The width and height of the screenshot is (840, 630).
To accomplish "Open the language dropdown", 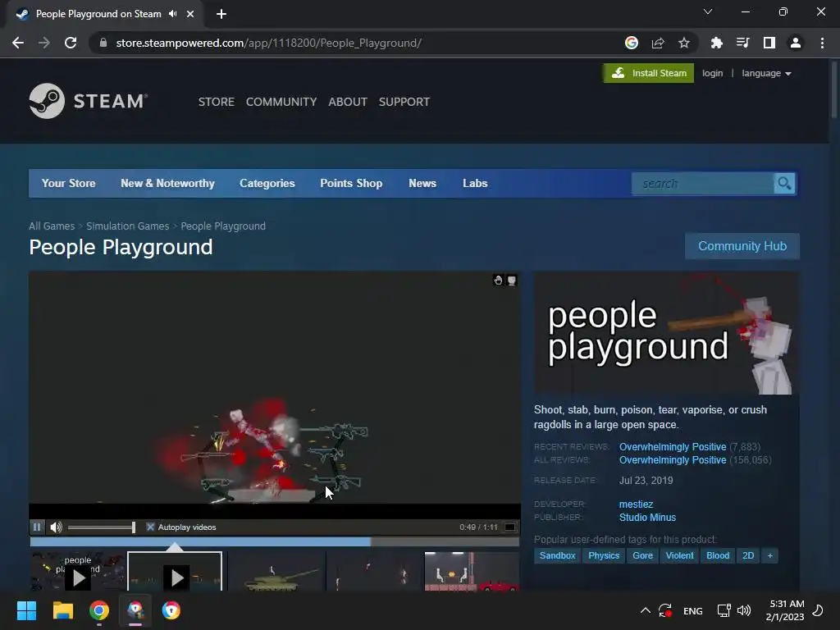I will point(766,73).
